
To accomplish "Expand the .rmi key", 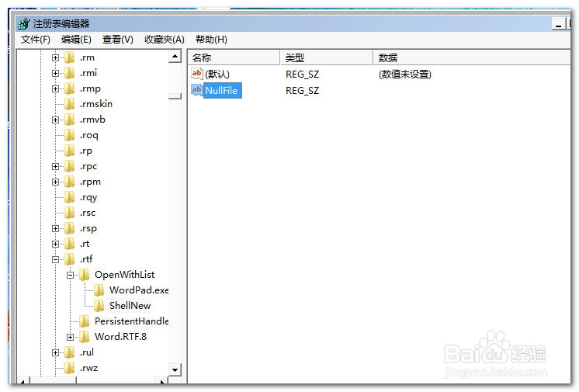I will point(55,73).
